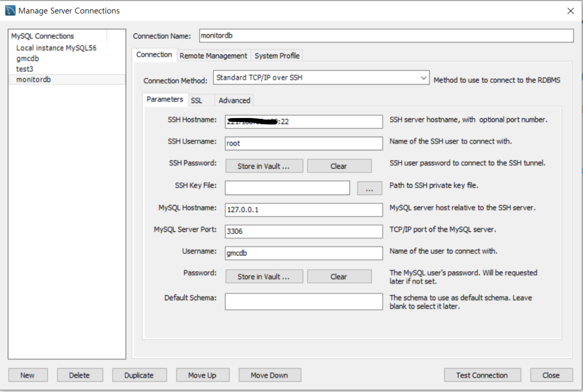583x392 pixels.
Task: Focus the Connection Name field
Action: click(x=386, y=36)
